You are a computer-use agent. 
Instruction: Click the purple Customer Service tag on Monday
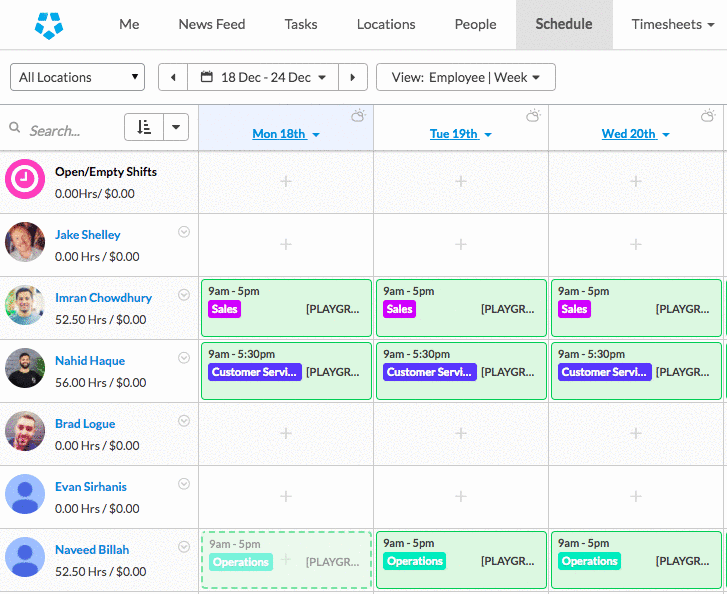tap(254, 372)
